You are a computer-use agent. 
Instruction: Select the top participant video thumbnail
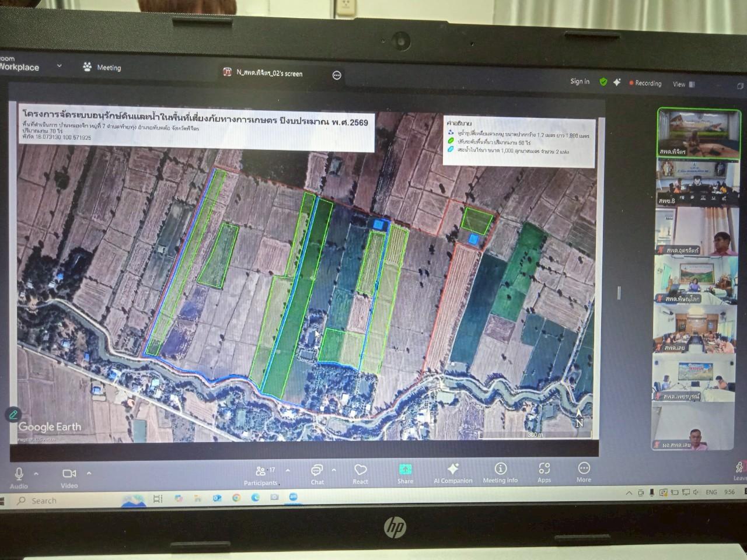click(698, 132)
